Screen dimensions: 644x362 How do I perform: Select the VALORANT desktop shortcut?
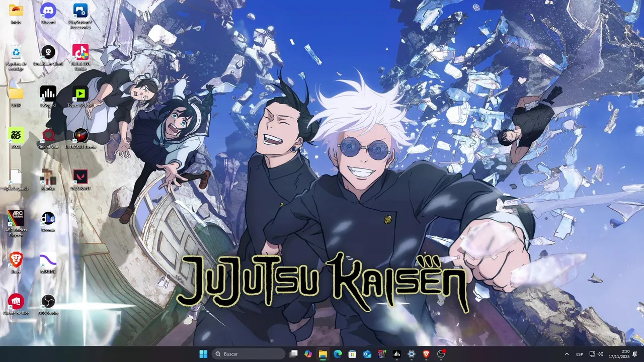click(x=80, y=180)
